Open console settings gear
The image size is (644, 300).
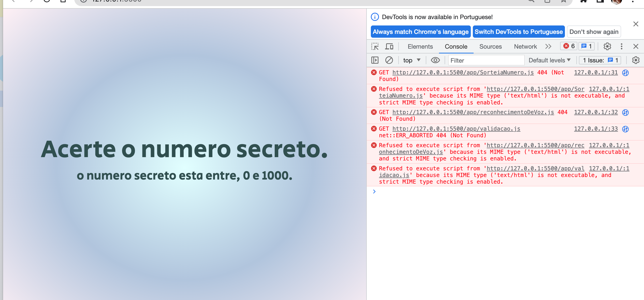[x=636, y=60]
